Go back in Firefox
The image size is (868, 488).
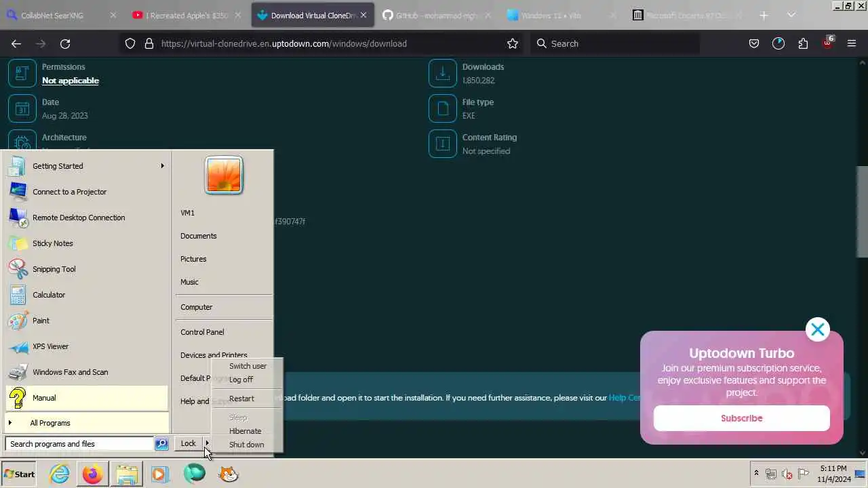pyautogui.click(x=16, y=43)
